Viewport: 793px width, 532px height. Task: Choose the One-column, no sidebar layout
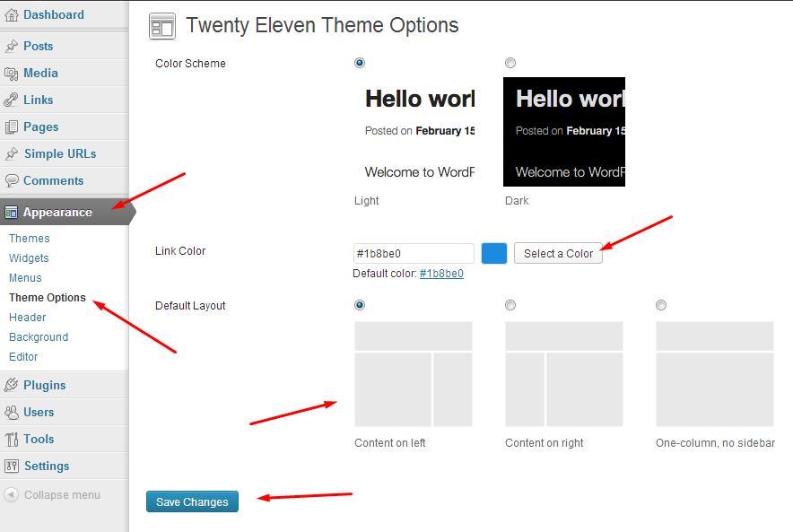[661, 305]
